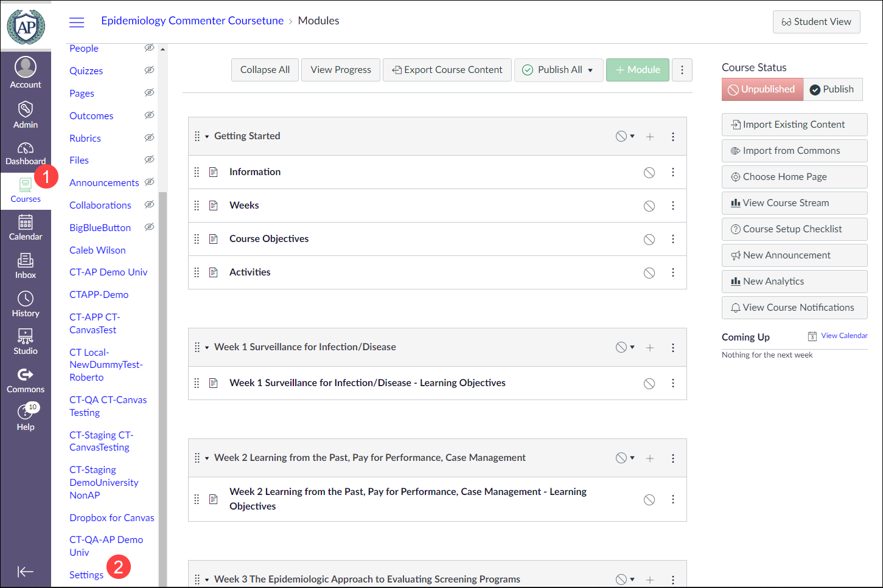Click Export Course Content button
Screen dimensions: 883x588
pos(447,70)
